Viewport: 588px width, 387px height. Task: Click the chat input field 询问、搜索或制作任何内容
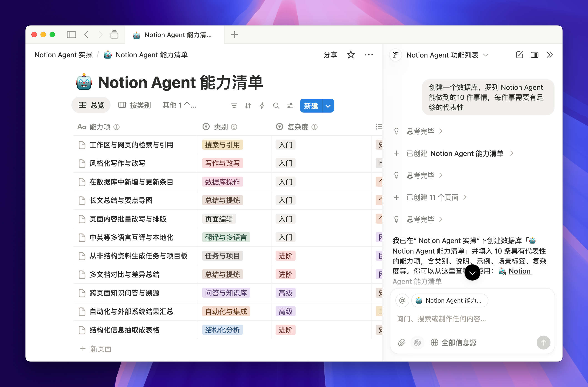472,319
